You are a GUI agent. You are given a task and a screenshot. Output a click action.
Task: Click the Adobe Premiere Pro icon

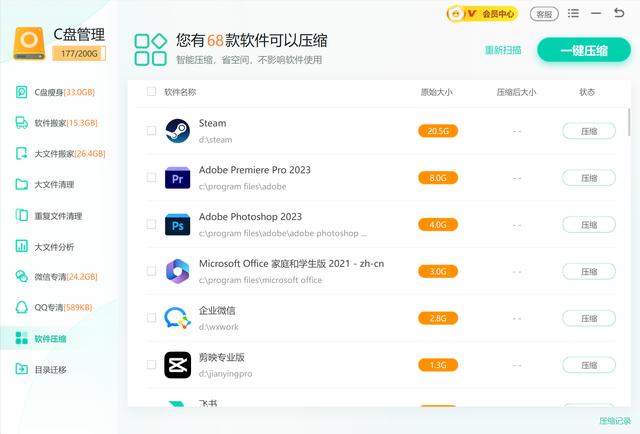point(178,178)
